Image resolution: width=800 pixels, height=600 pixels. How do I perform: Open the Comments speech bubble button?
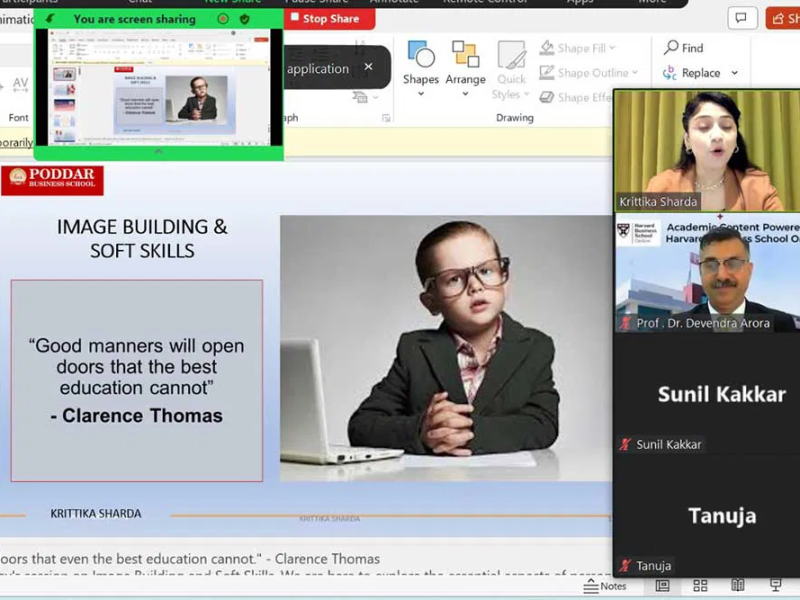pyautogui.click(x=742, y=18)
